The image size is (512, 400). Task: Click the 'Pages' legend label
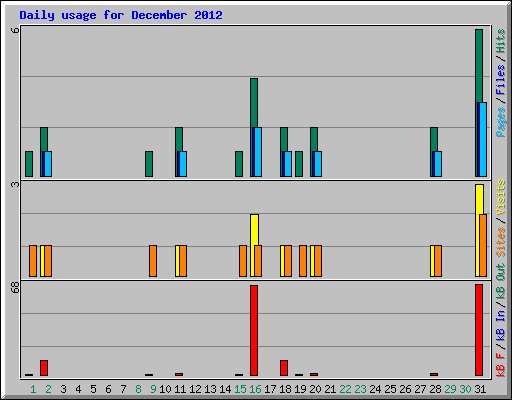point(501,122)
